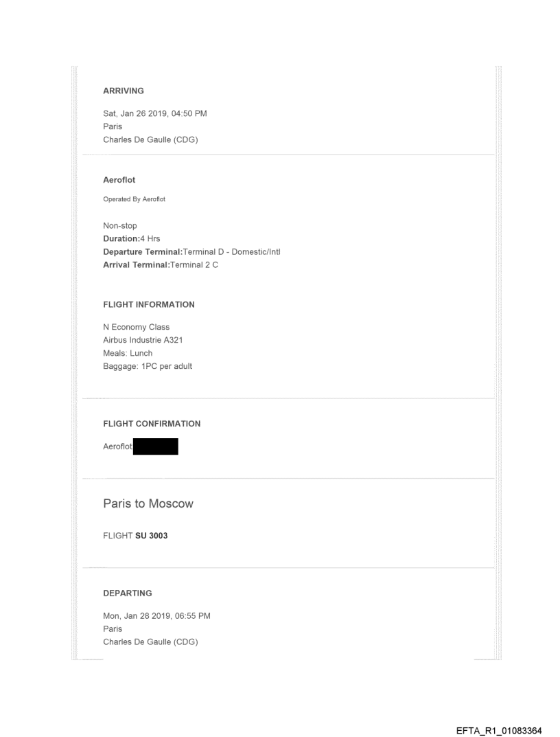The width and height of the screenshot is (560, 737).
Task: Select the N Economy Class text
Action: tap(136, 327)
